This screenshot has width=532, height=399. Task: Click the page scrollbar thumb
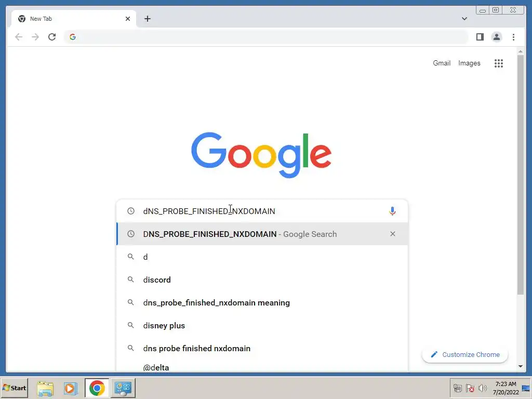pos(520,175)
